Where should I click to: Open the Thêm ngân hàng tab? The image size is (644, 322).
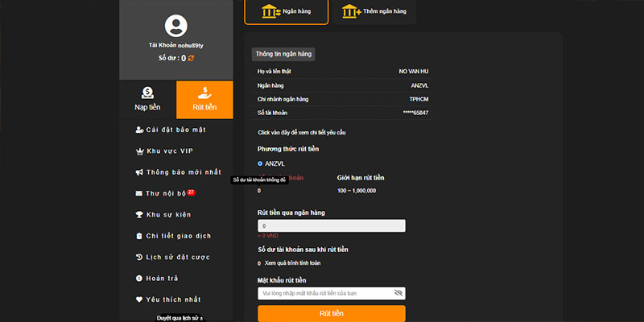tap(373, 12)
